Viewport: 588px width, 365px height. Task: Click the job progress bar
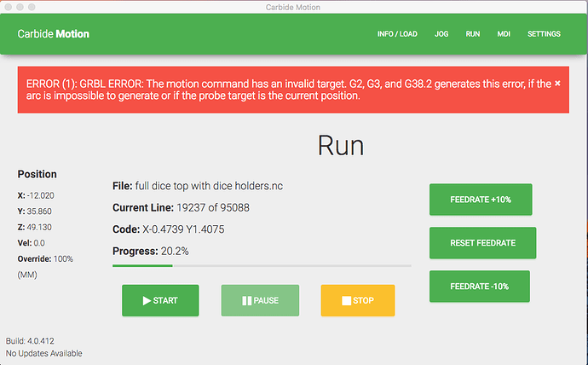pos(262,265)
